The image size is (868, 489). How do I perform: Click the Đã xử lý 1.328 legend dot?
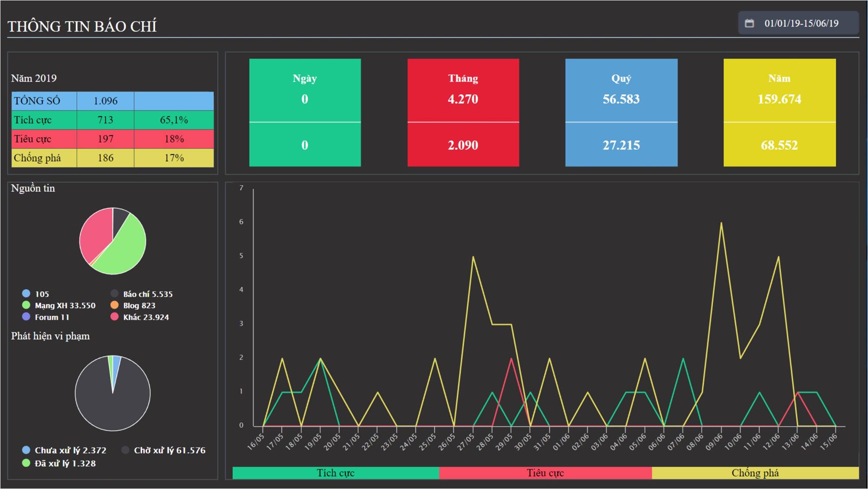(26, 463)
